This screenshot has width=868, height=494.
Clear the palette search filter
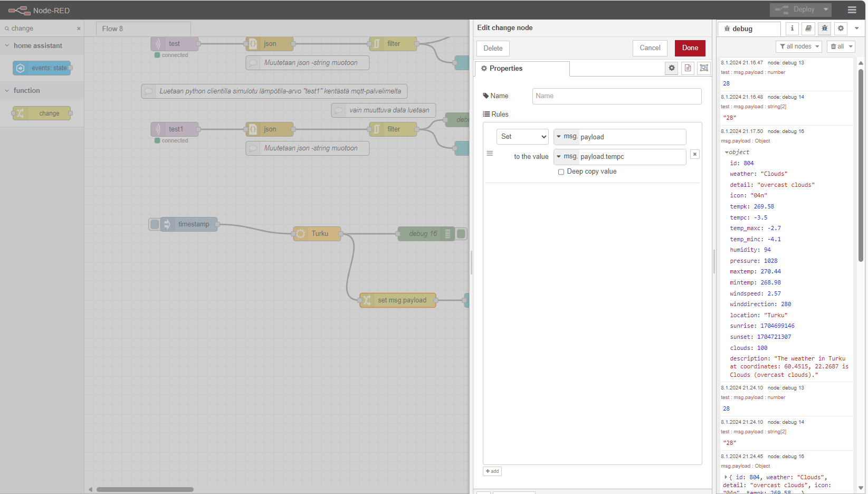click(79, 28)
